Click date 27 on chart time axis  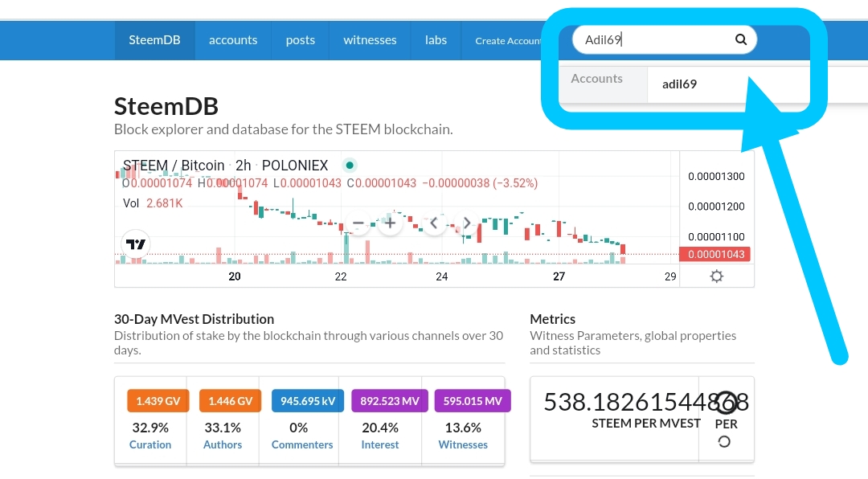point(559,276)
